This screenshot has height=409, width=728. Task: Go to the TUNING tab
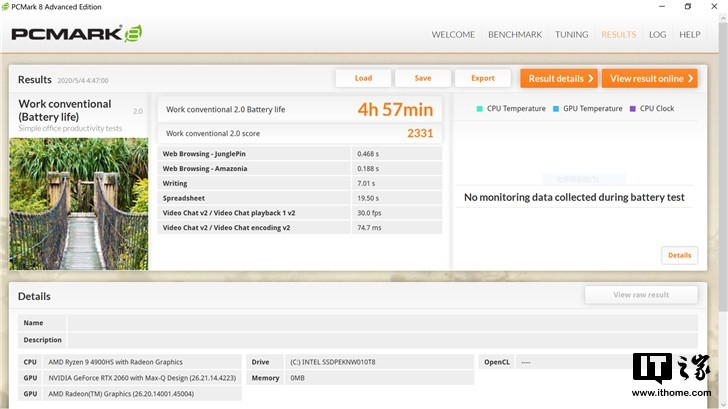pos(571,34)
